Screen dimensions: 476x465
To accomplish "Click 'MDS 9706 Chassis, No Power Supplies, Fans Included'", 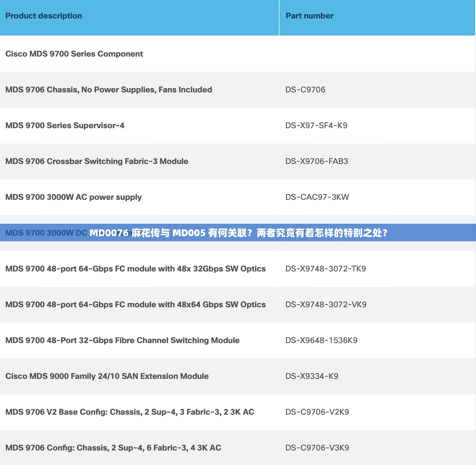I will coord(109,90).
